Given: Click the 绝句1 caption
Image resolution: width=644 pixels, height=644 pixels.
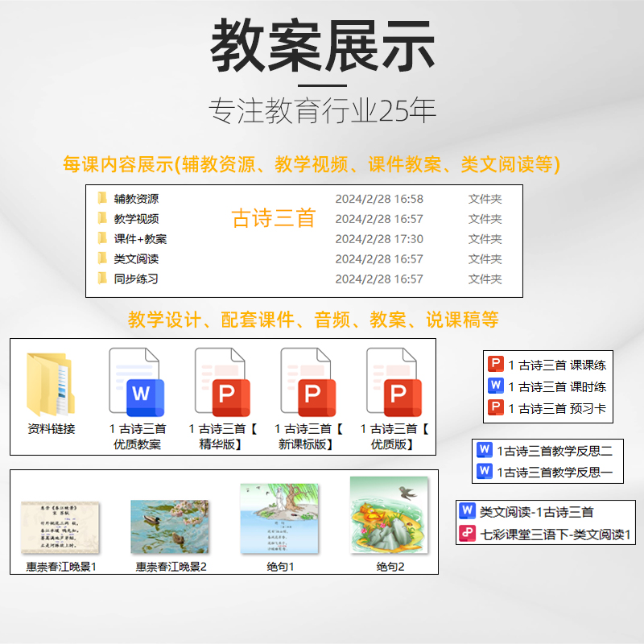Looking at the screenshot, I should pyautogui.click(x=280, y=567).
